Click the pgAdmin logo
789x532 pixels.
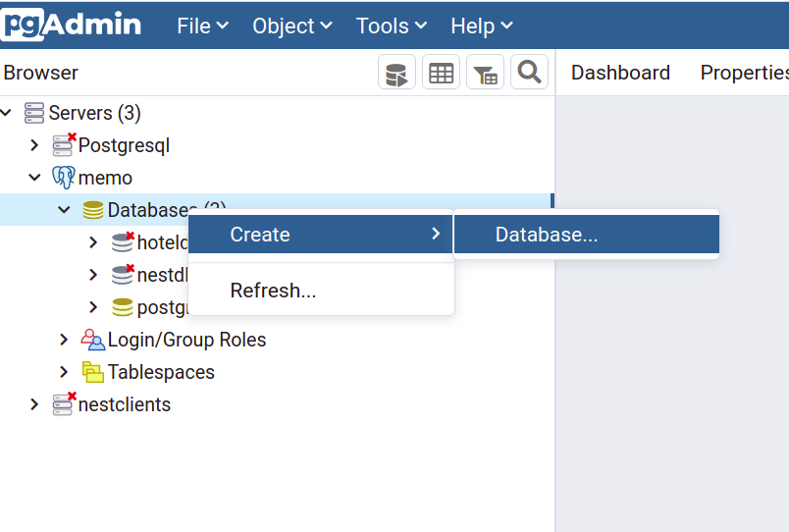[71, 25]
